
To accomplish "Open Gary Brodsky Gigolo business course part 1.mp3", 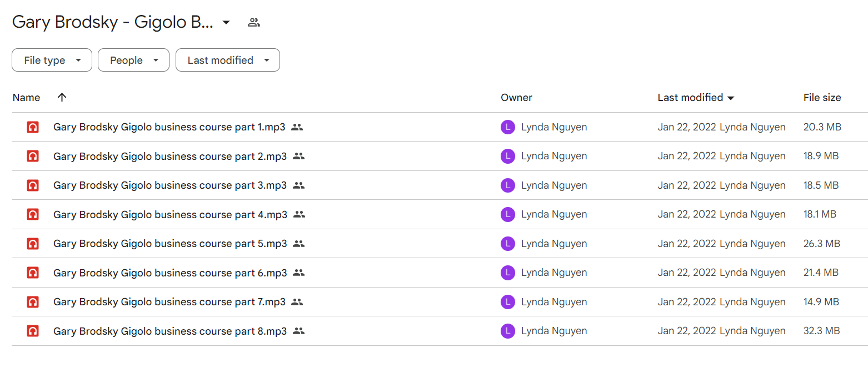I will (169, 127).
